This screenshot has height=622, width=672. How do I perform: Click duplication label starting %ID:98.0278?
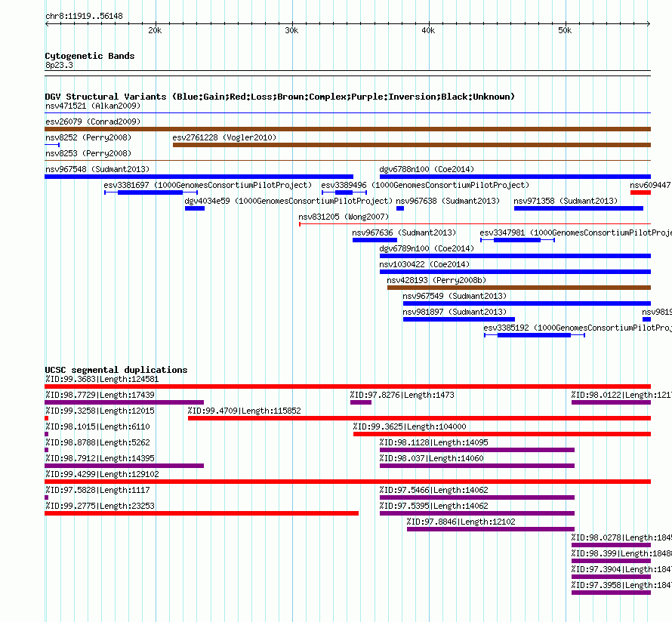click(621, 537)
